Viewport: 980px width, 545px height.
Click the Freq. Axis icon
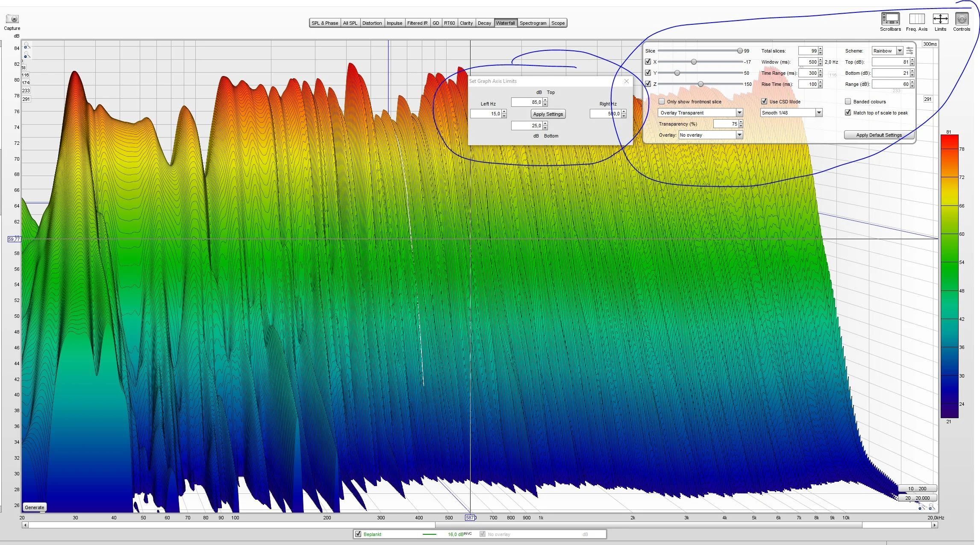click(x=916, y=19)
